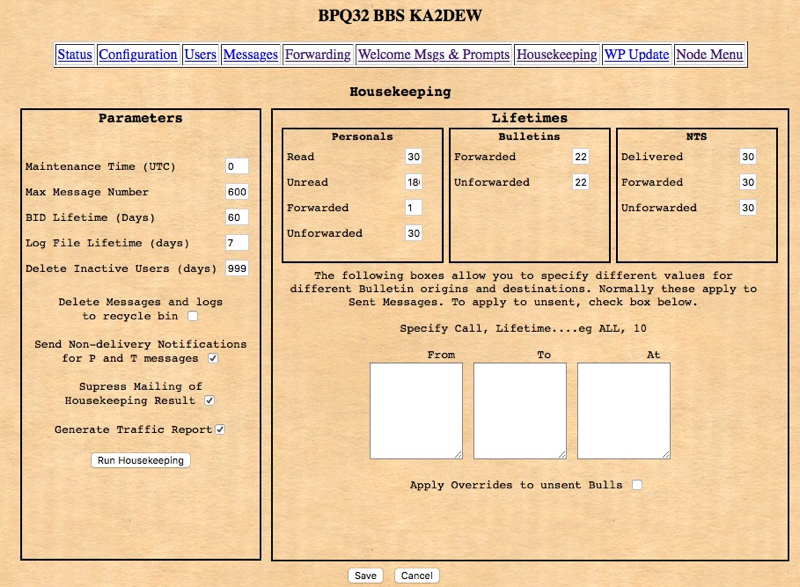Click the "BPQ32 BBS KA2DEW" page title
The height and width of the screenshot is (587, 800).
tap(400, 15)
